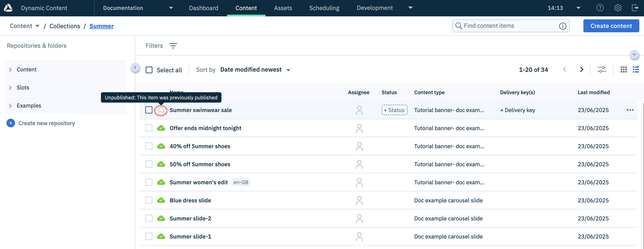Screen dimensions: 644x249
Task: Open the Dashboard tab
Action: 204,8
